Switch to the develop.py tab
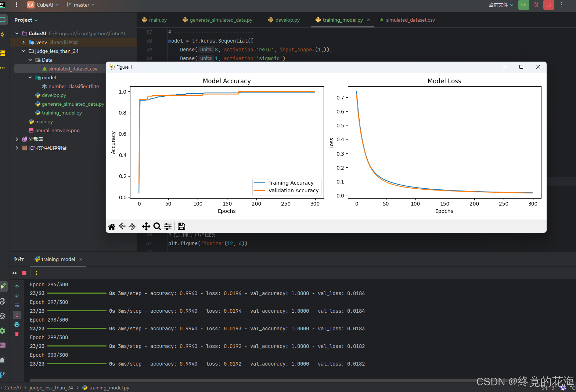 click(x=284, y=20)
